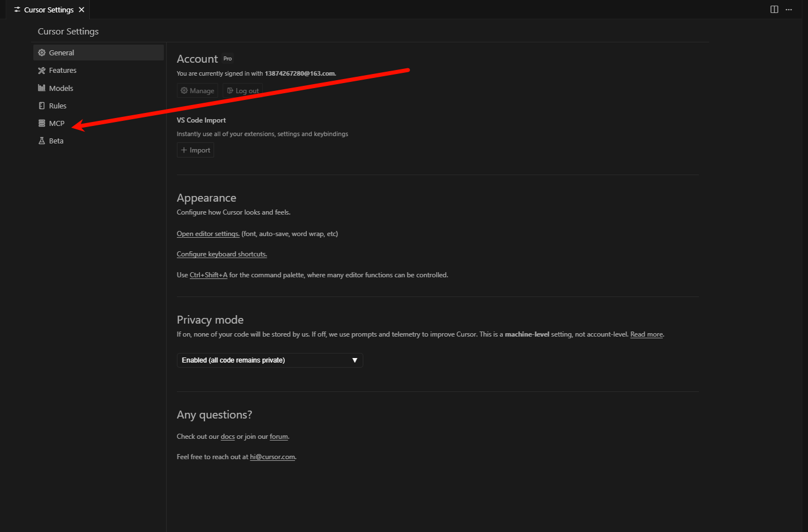Image resolution: width=808 pixels, height=532 pixels.
Task: Click the Pro badge next to Account
Action: click(x=228, y=59)
